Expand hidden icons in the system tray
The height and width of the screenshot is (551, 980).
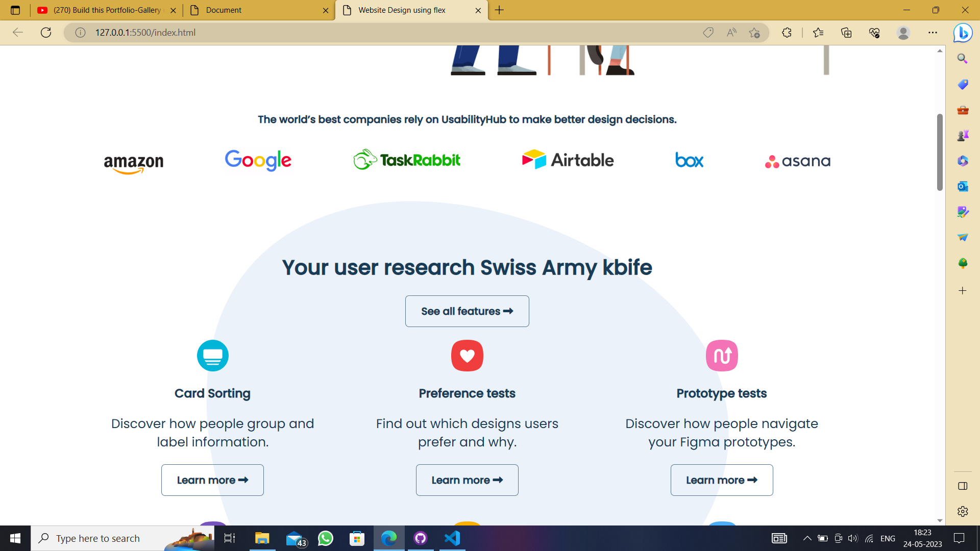point(806,538)
